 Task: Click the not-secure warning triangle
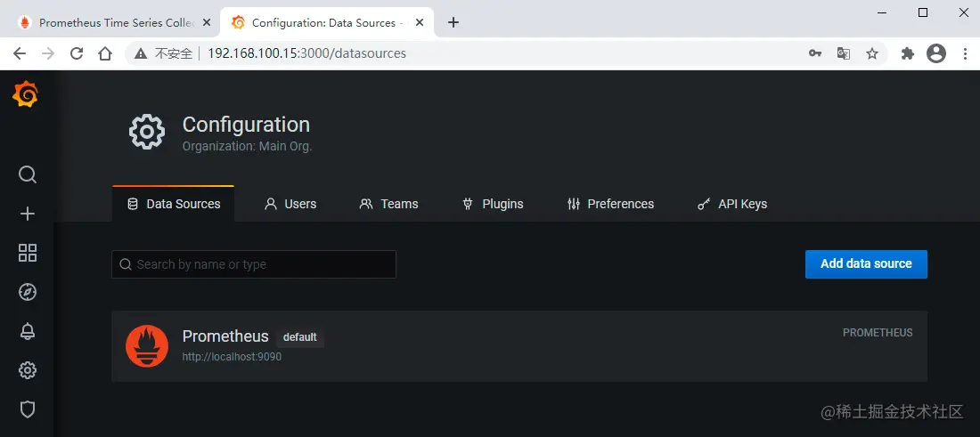[142, 53]
